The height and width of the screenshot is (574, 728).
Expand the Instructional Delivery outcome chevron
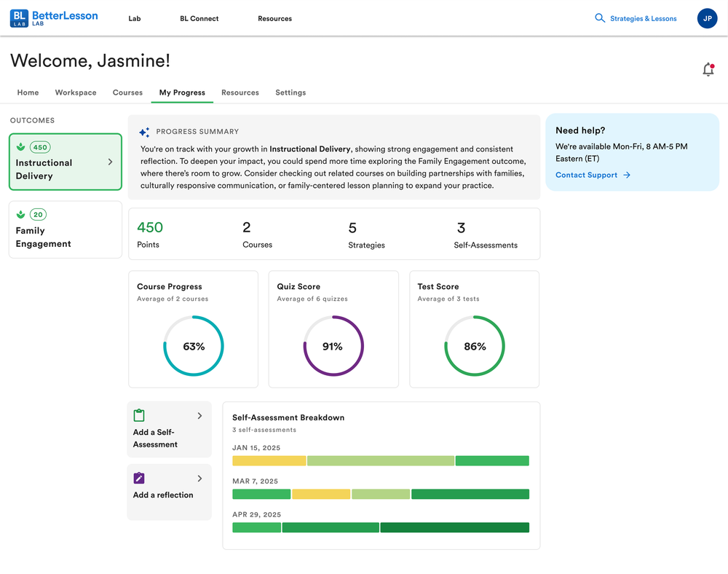[110, 162]
